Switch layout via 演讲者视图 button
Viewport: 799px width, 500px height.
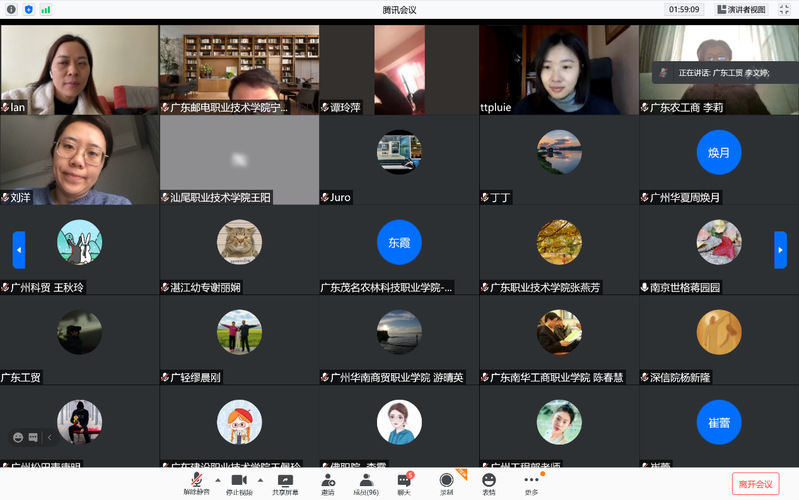[740, 9]
